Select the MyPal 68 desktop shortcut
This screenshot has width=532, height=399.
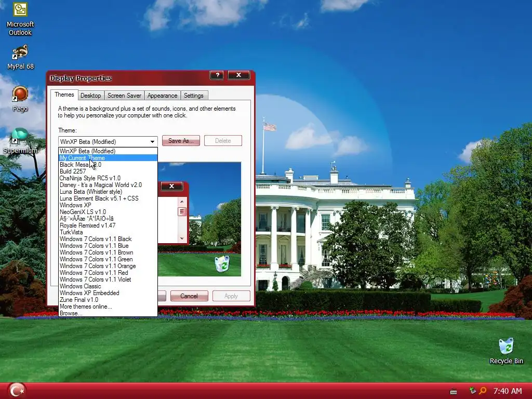pyautogui.click(x=20, y=57)
